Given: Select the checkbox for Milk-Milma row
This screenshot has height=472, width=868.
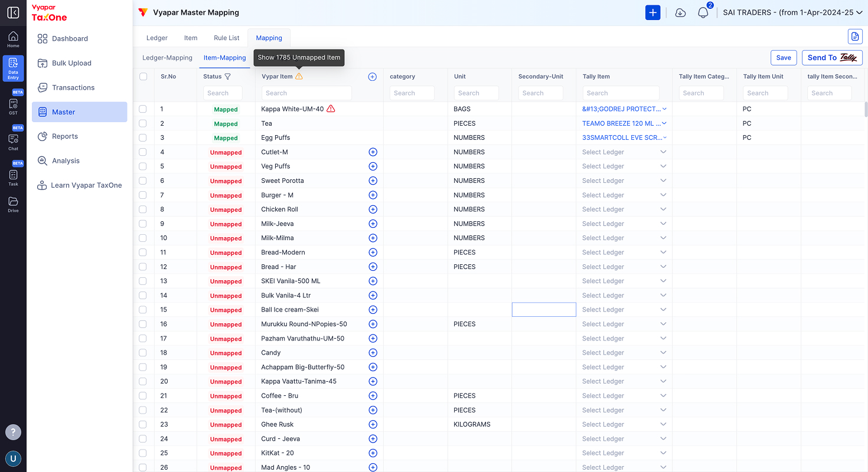Looking at the screenshot, I should [x=143, y=238].
